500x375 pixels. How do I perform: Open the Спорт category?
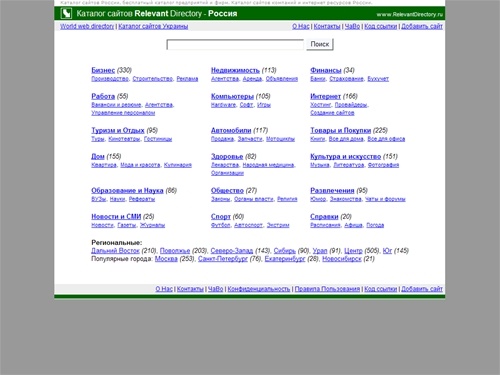tap(221, 216)
